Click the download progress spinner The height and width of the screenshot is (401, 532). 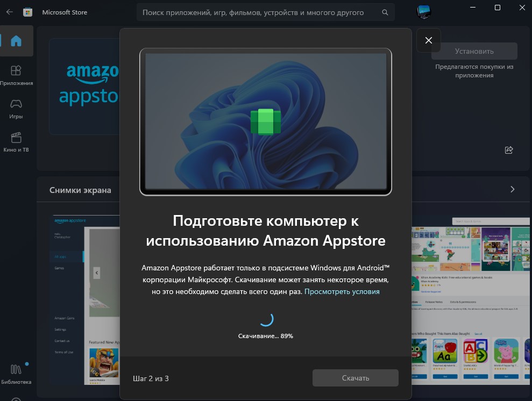coord(266,319)
